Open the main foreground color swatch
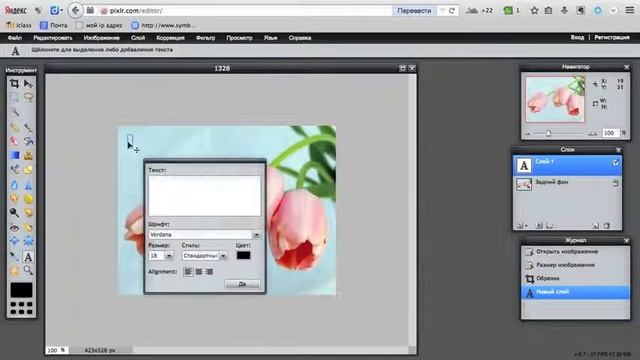This screenshot has width=640, height=360. tap(21, 290)
